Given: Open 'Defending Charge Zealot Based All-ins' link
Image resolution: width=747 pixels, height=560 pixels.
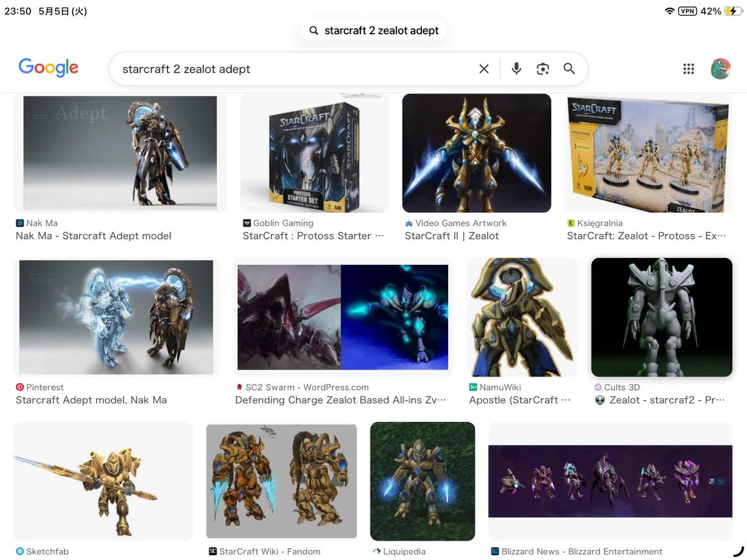Looking at the screenshot, I should 341,400.
